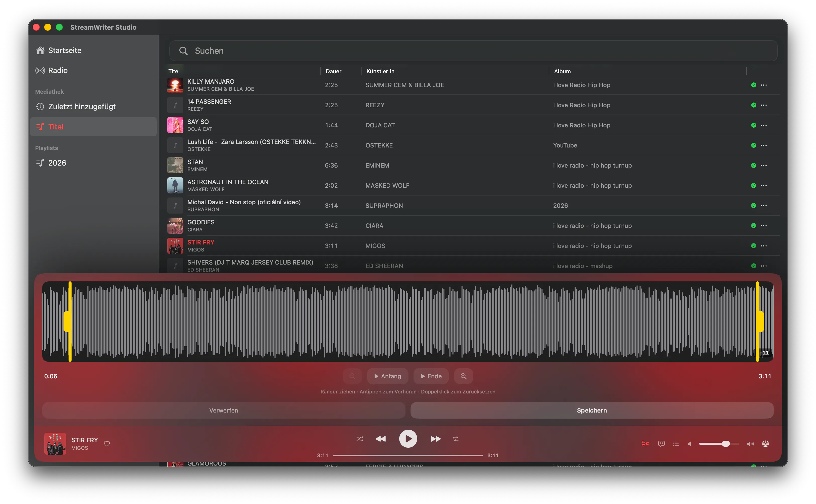Click the GOODIES album cover
The height and width of the screenshot is (504, 816).
pyautogui.click(x=175, y=226)
